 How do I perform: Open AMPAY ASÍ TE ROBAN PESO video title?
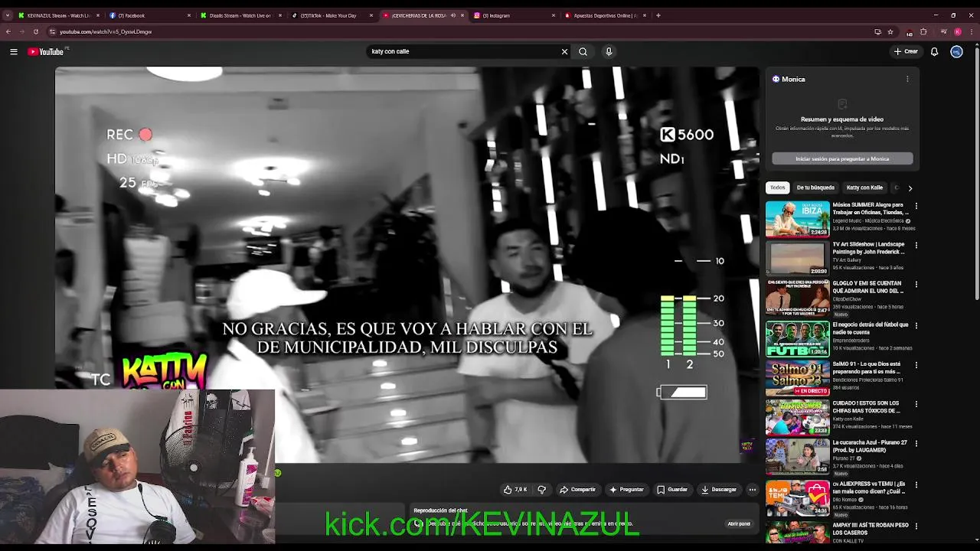pyautogui.click(x=871, y=529)
